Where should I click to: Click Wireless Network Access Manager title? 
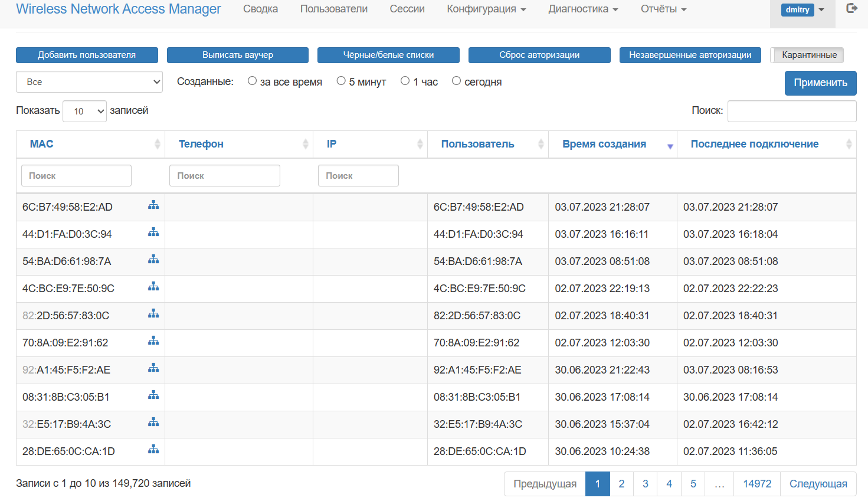(x=119, y=9)
